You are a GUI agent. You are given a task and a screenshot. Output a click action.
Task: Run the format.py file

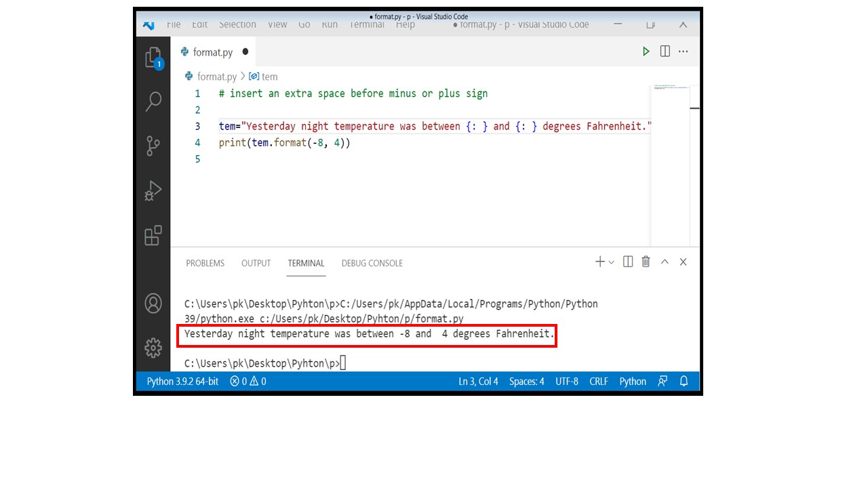tap(646, 51)
